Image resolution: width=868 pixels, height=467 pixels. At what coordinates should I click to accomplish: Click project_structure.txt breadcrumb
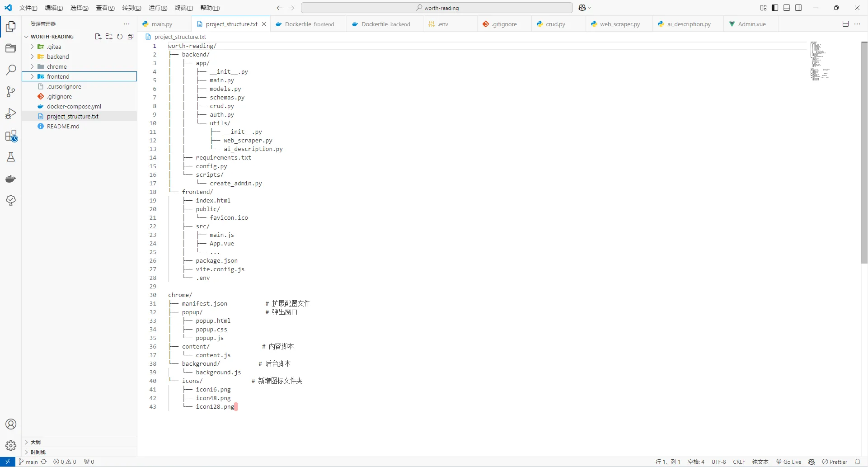[180, 37]
